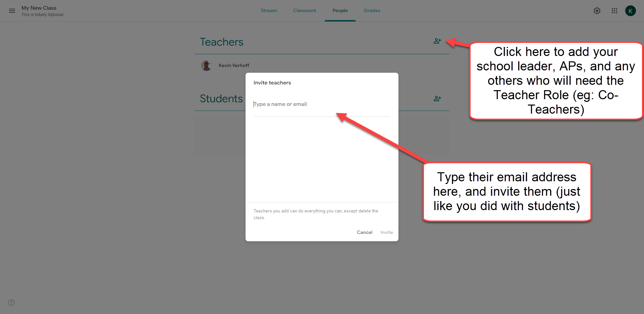
Task: Click Kevin Verhoff's profile photo
Action: click(x=206, y=66)
